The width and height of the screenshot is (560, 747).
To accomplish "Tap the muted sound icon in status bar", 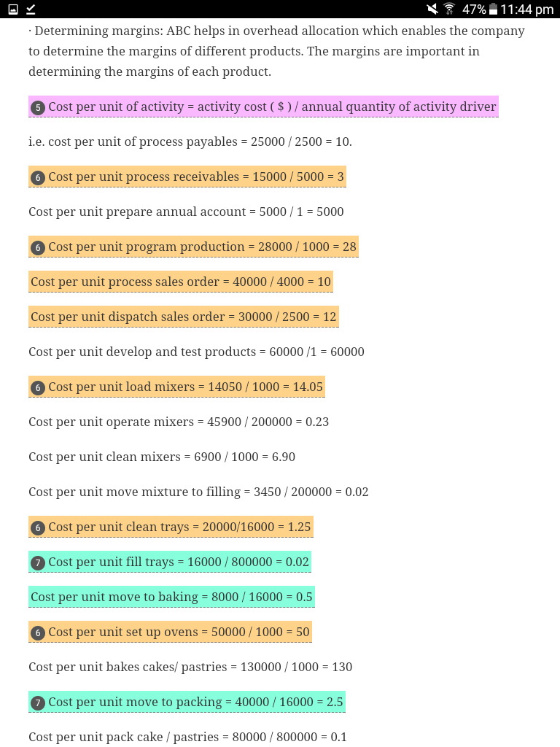I will pos(432,9).
